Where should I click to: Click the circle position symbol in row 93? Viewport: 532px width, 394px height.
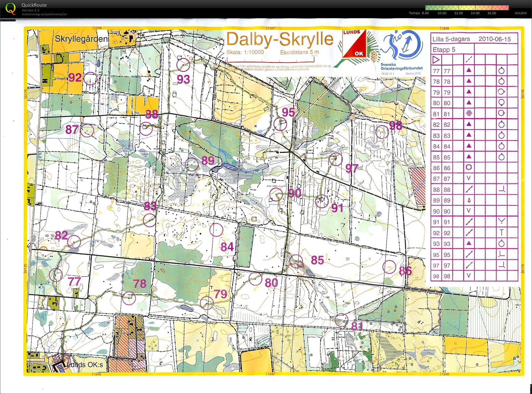coord(502,243)
